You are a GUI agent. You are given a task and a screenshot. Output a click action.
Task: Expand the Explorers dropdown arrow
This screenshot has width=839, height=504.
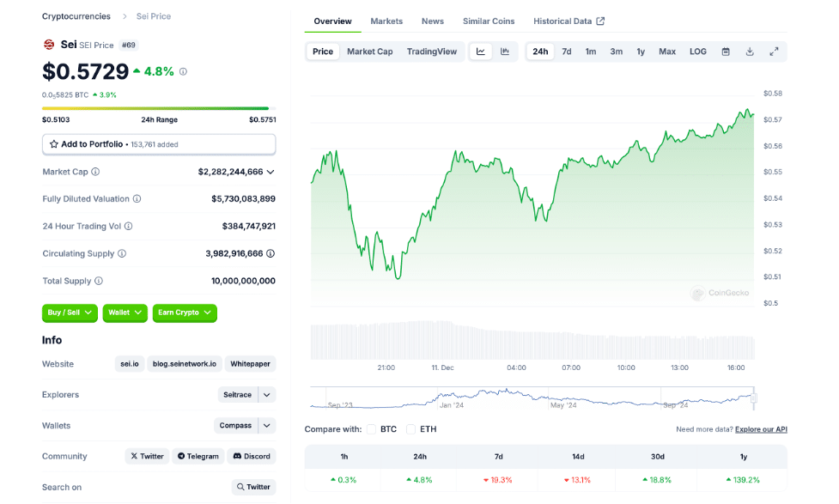(266, 395)
